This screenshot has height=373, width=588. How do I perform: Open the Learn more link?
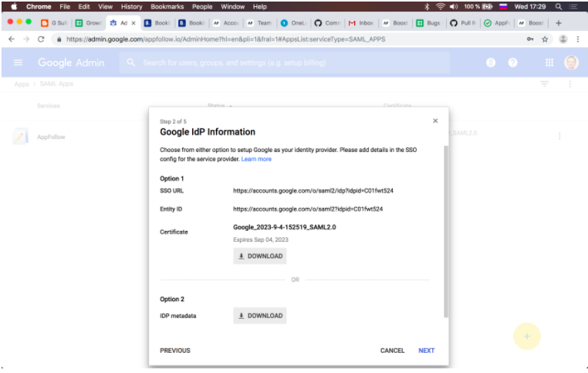[x=256, y=159]
